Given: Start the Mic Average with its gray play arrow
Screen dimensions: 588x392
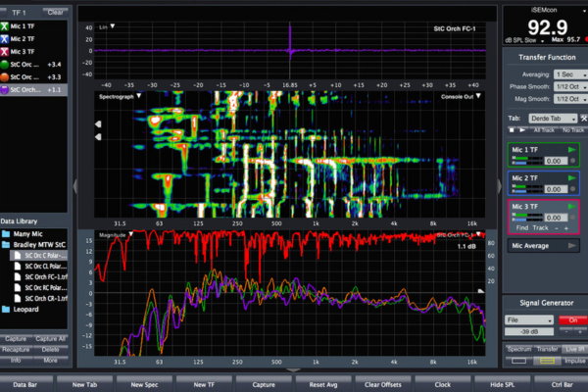Looking at the screenshot, I should [571, 246].
